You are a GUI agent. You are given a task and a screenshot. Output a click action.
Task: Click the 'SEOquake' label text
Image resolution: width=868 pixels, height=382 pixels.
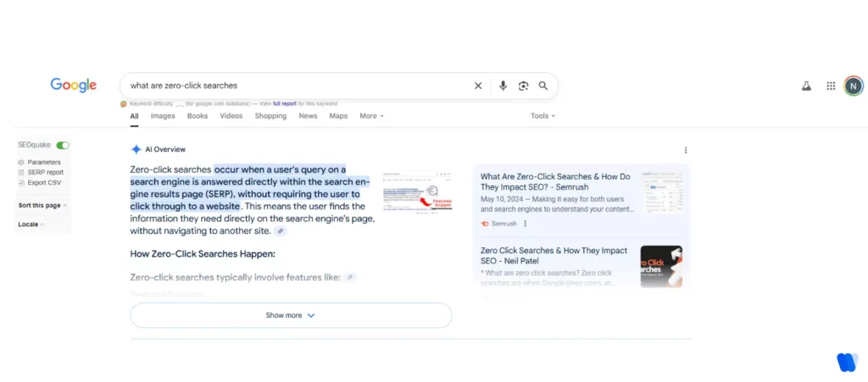click(34, 145)
